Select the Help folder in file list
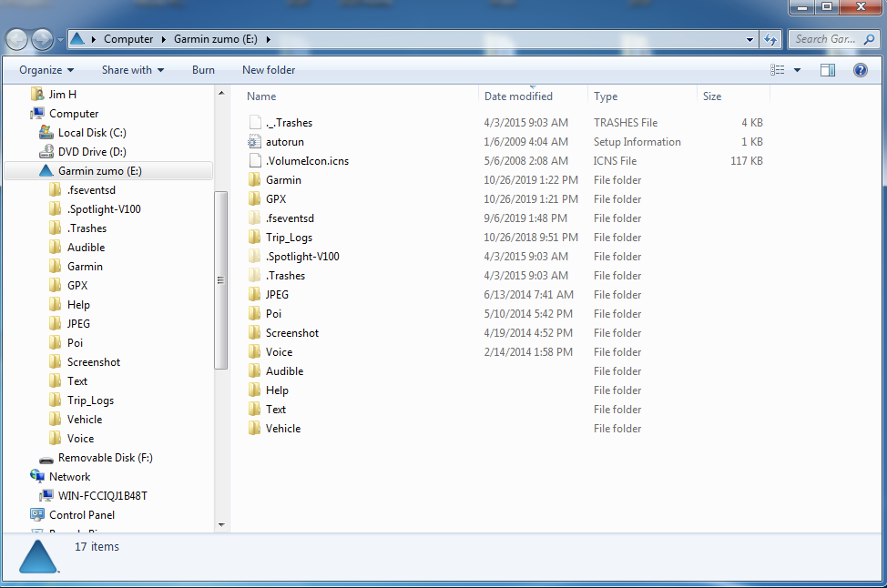 click(268, 390)
